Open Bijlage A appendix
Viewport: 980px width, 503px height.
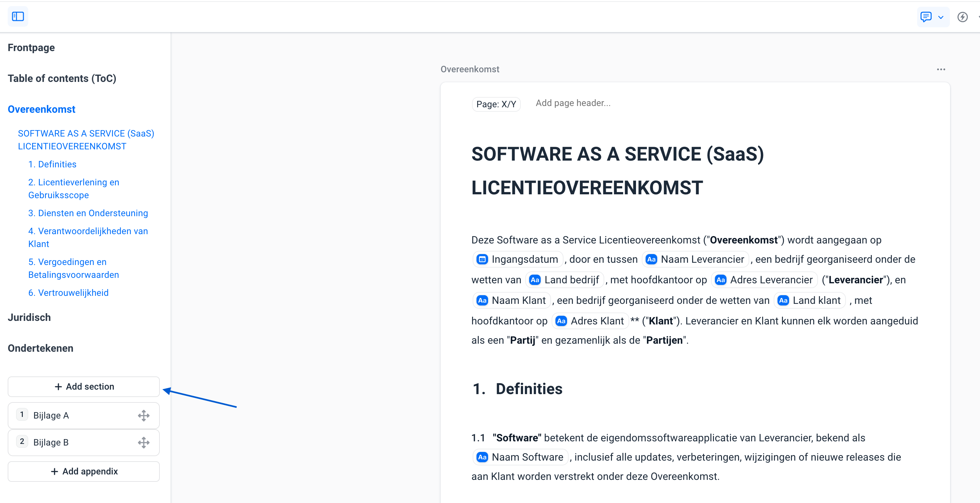point(84,415)
